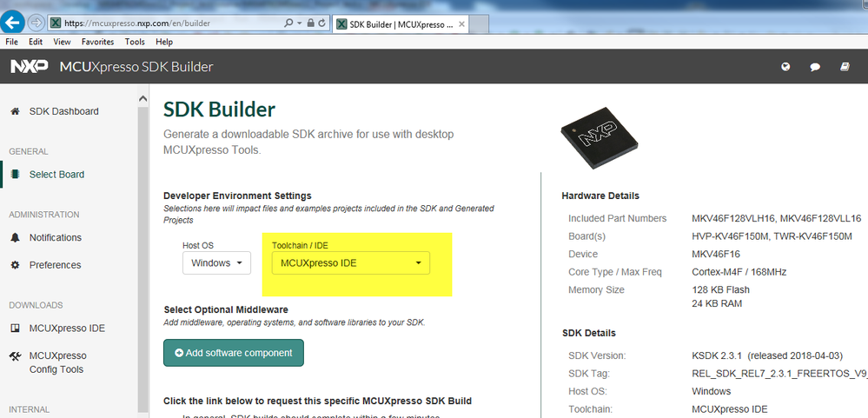
Task: Click the Hardware Details heading
Action: coord(600,196)
